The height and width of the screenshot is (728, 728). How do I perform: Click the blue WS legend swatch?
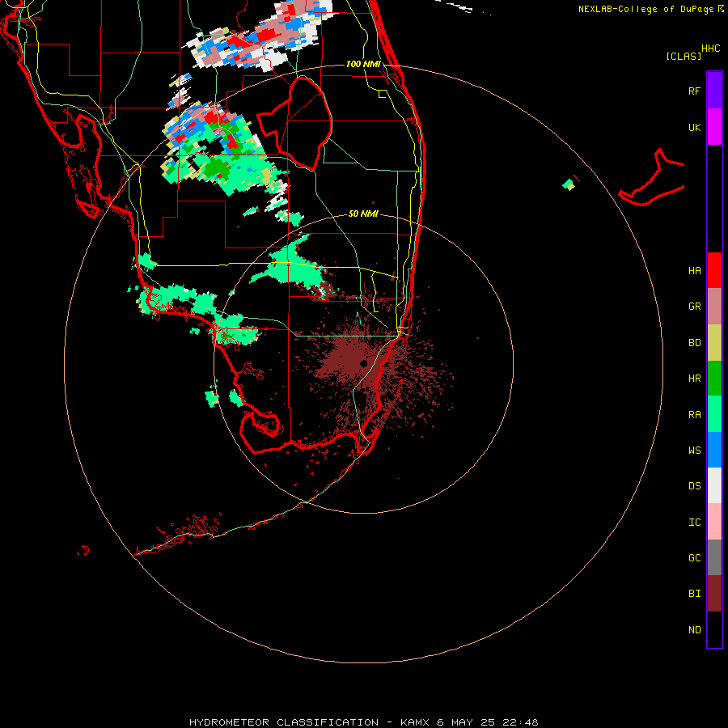click(714, 450)
